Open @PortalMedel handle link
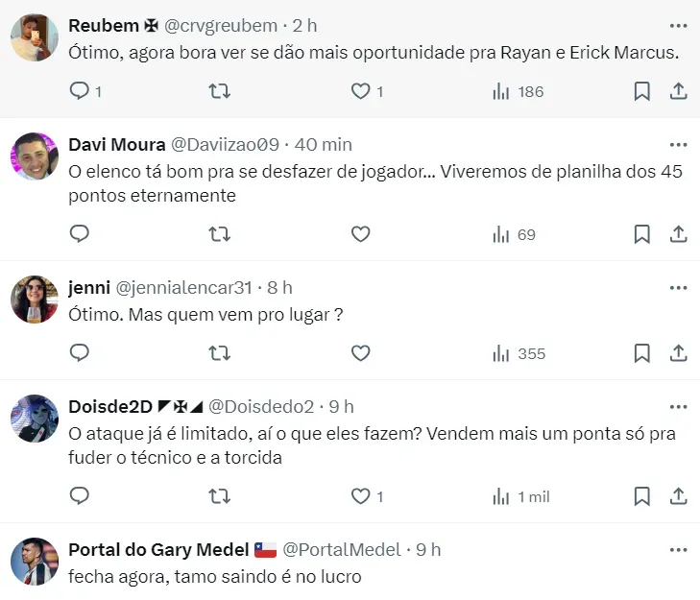The height and width of the screenshot is (600, 700). tap(341, 550)
